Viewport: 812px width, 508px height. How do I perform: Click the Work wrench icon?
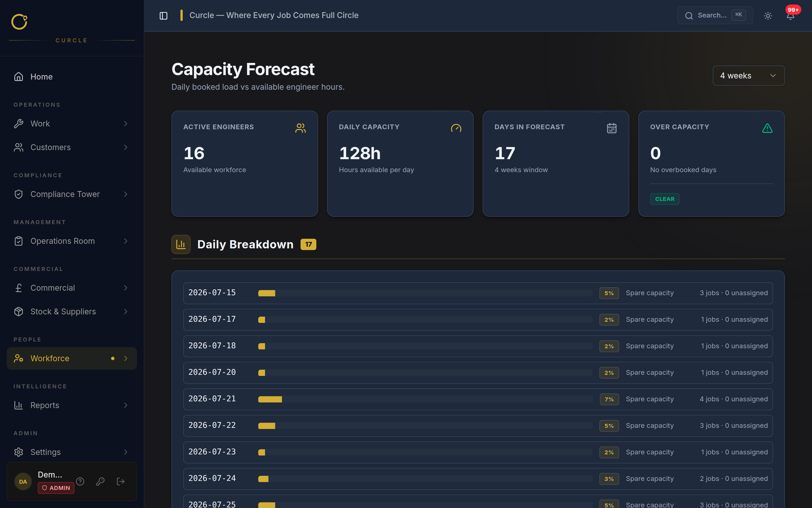(x=19, y=124)
